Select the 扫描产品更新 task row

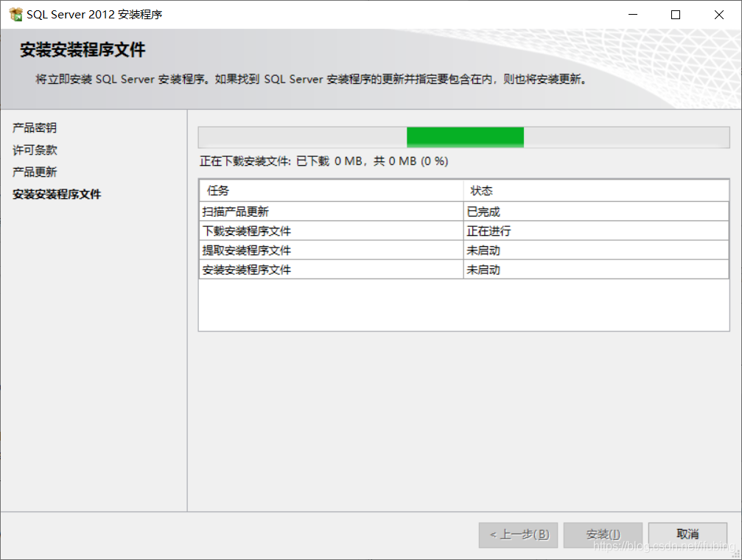(295, 210)
